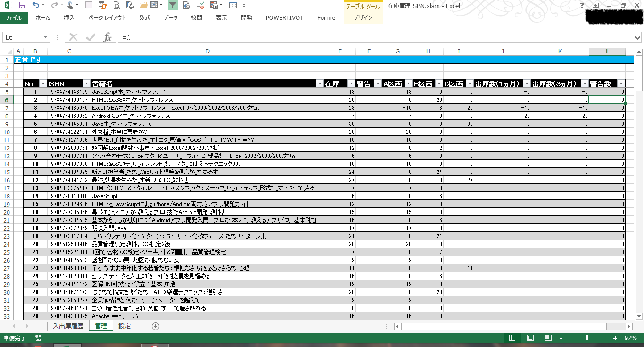Click the macro recording icon in status bar
The image size is (644, 347).
tap(38, 338)
